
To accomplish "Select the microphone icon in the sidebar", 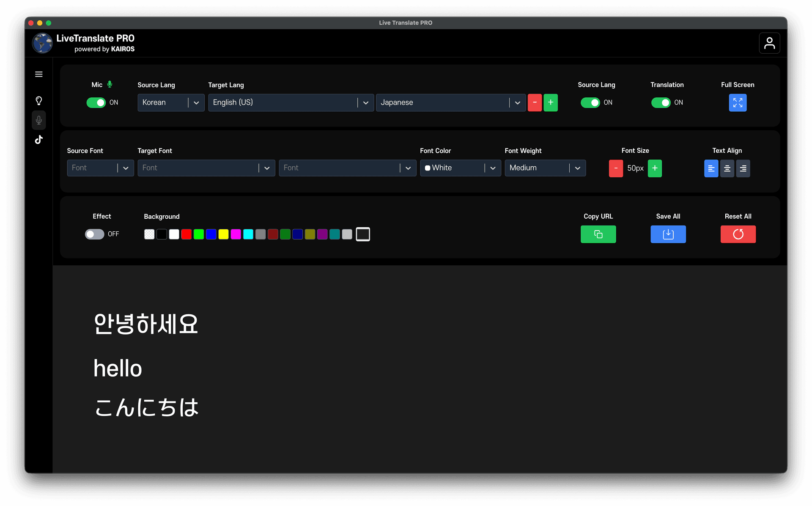I will click(38, 120).
